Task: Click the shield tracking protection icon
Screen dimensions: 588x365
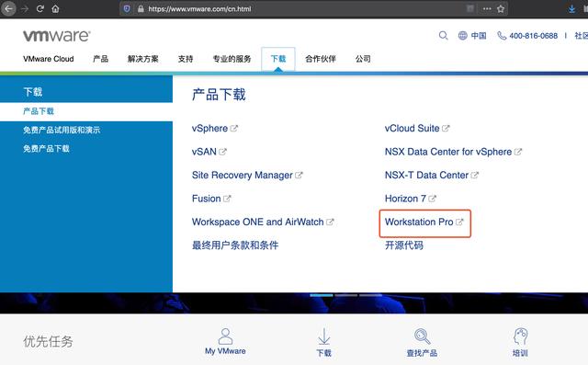Action: [127, 8]
